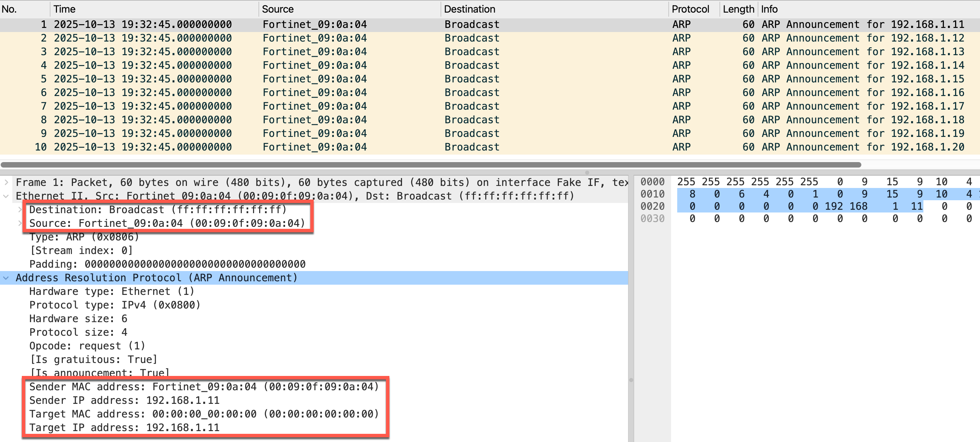Image resolution: width=980 pixels, height=442 pixels.
Task: Collapse Address Resolution Protocol section
Action: point(6,278)
